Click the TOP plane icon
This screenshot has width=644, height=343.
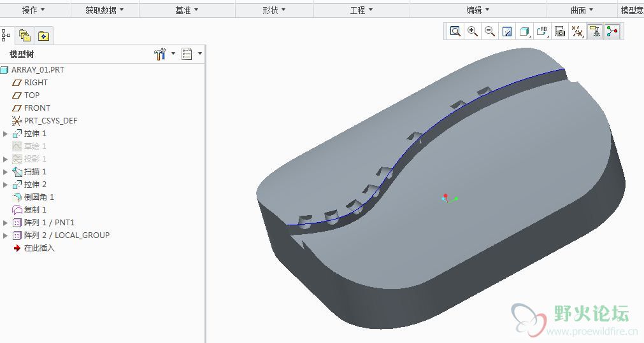[17, 95]
